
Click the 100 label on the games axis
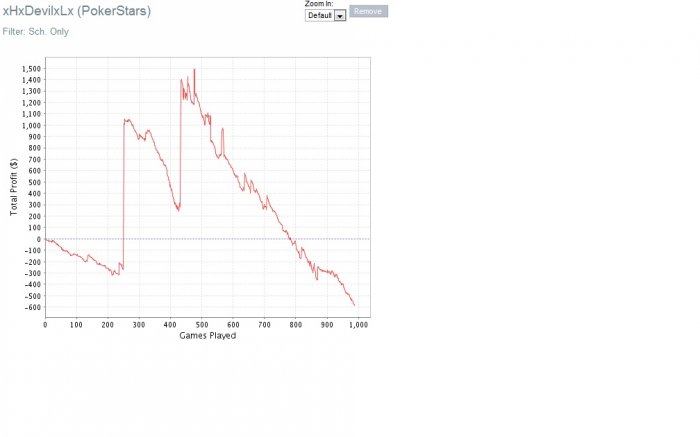click(x=76, y=325)
